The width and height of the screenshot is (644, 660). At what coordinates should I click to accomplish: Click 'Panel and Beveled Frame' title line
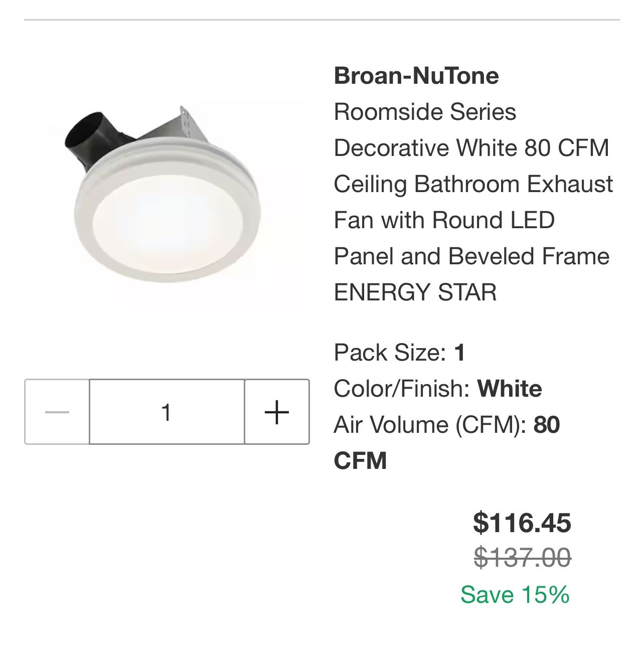471,256
